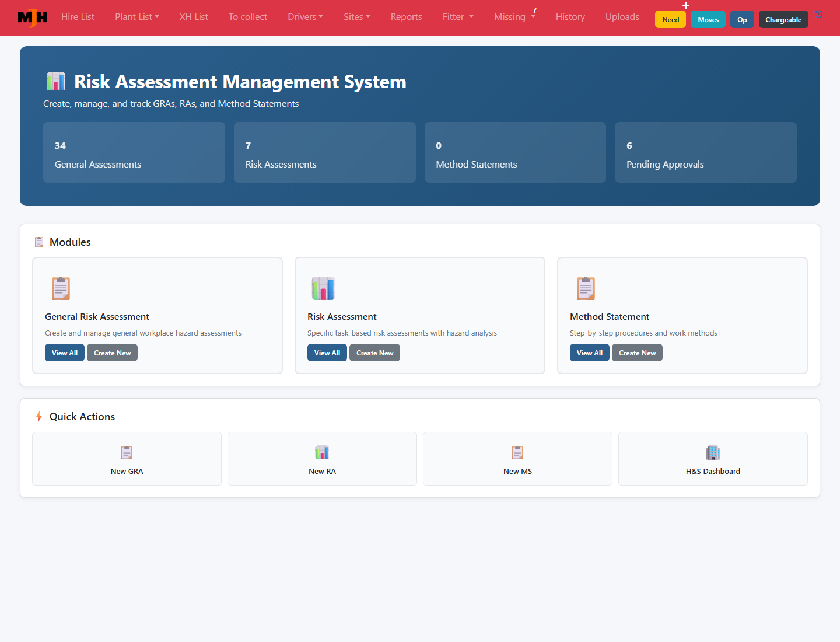The height and width of the screenshot is (642, 840).
Task: Go to Uploads
Action: [x=622, y=17]
